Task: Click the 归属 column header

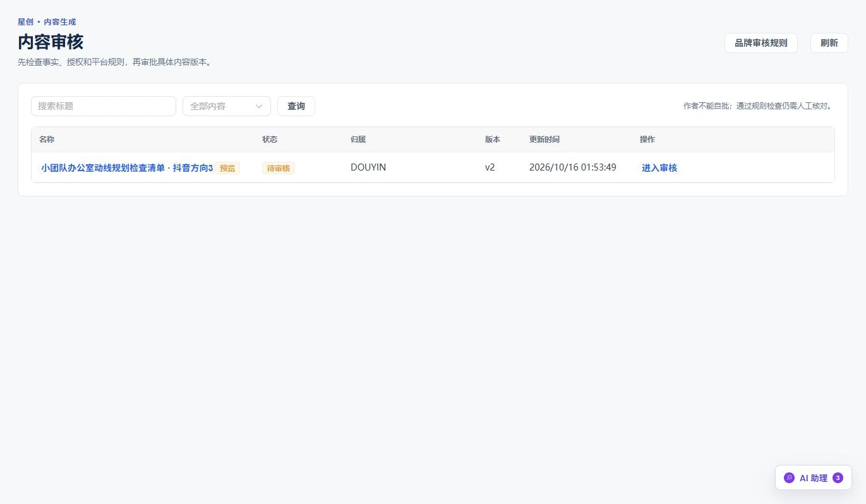Action: pyautogui.click(x=358, y=140)
